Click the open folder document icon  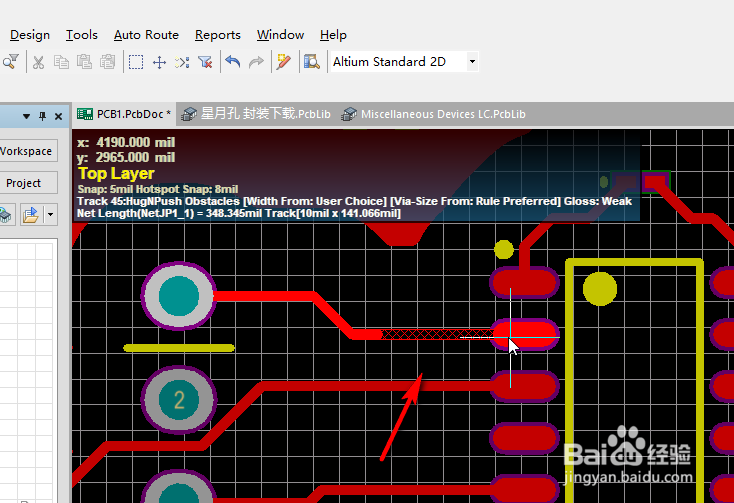coord(31,215)
